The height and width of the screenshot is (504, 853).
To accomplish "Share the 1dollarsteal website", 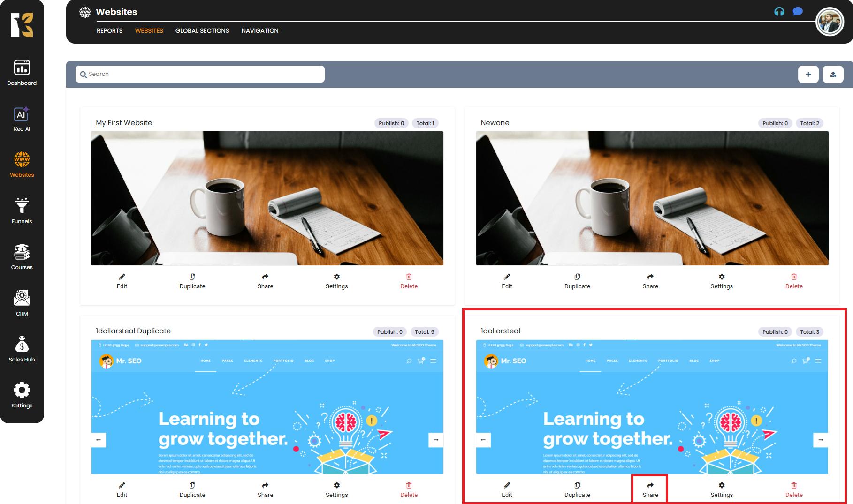I will [650, 489].
